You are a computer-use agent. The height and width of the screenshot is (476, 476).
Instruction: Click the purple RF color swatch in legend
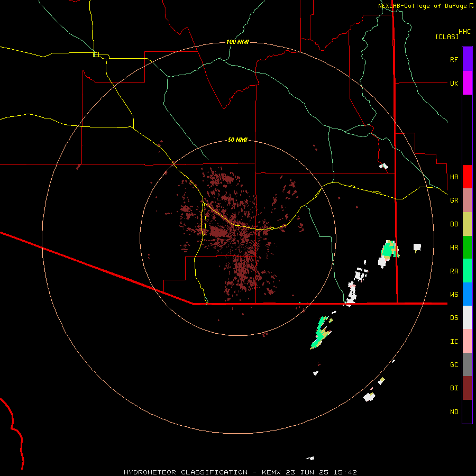pyautogui.click(x=467, y=59)
